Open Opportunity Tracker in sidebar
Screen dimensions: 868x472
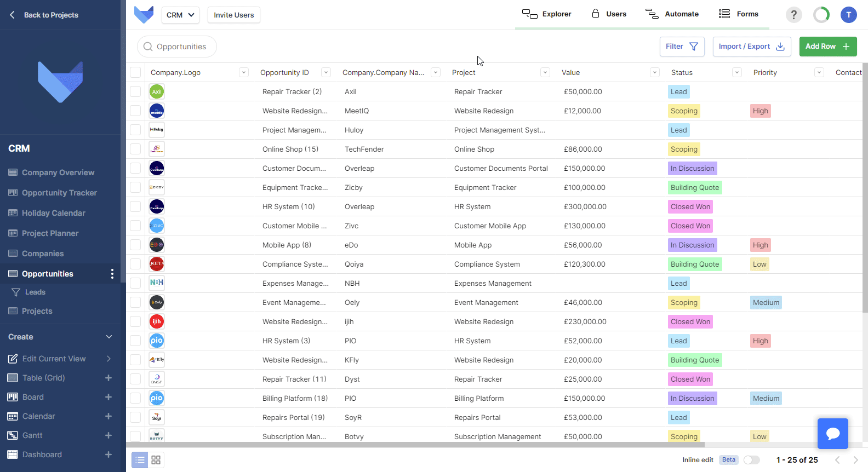(x=59, y=193)
